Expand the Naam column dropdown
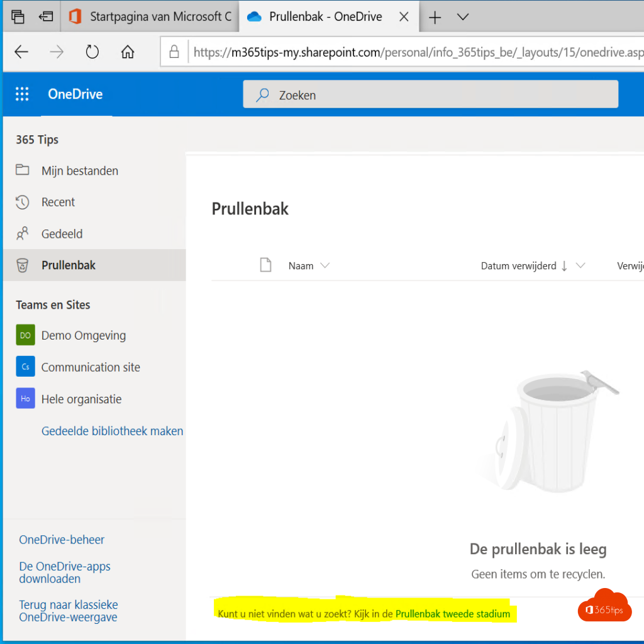 [x=325, y=265]
